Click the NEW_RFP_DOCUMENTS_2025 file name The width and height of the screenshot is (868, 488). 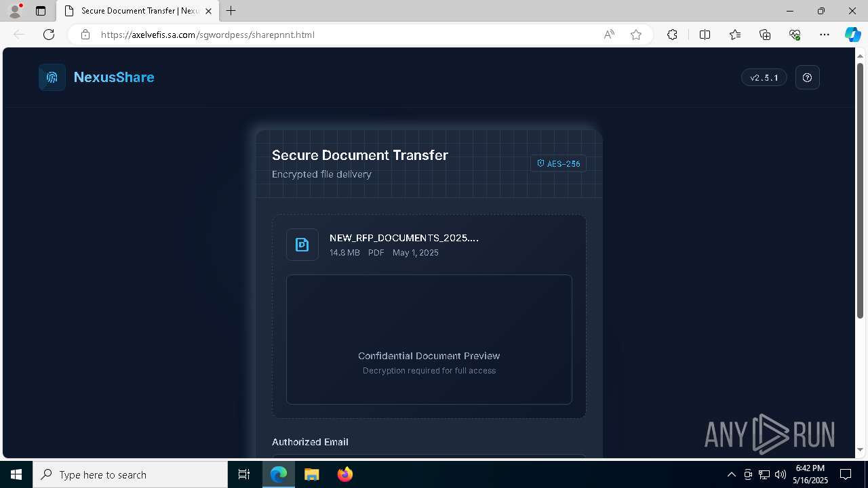404,238
